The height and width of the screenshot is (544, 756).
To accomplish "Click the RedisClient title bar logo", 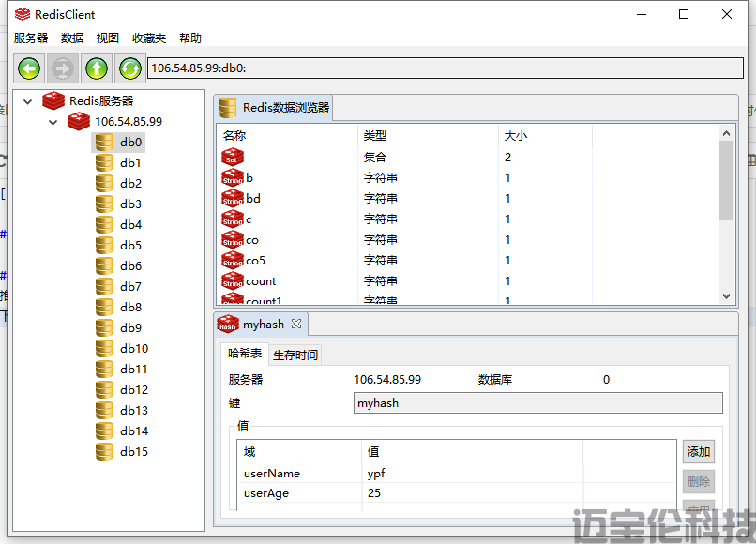I will [23, 14].
